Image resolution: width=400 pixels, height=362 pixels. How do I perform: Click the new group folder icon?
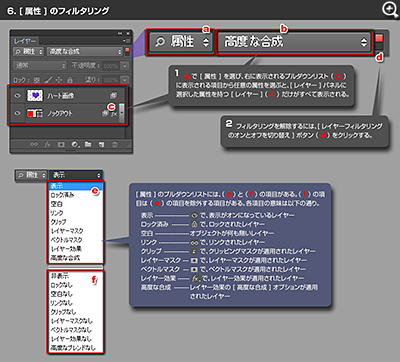pos(88,144)
